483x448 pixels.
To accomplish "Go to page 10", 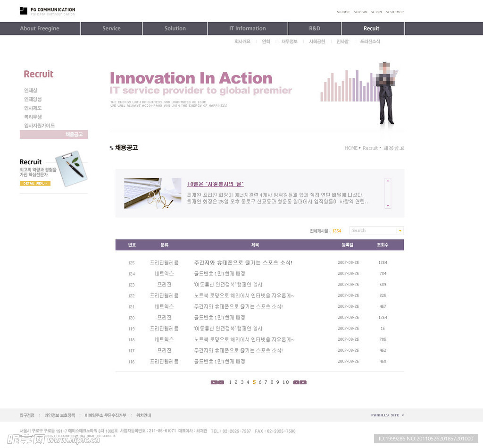I will click(x=285, y=382).
